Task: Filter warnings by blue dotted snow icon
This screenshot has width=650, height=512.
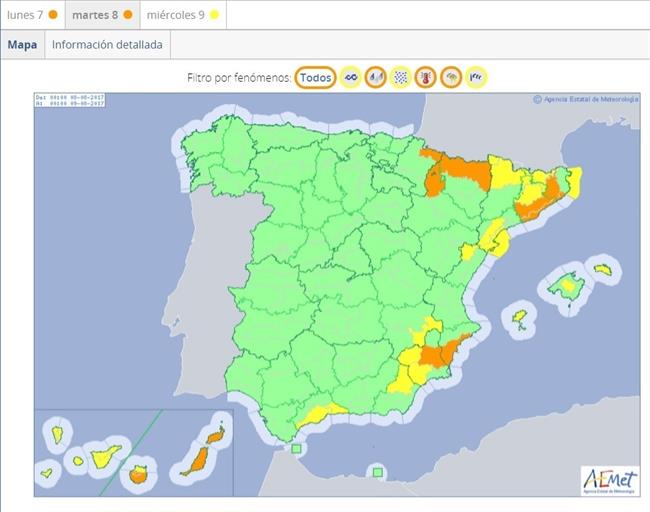Action: [400, 77]
